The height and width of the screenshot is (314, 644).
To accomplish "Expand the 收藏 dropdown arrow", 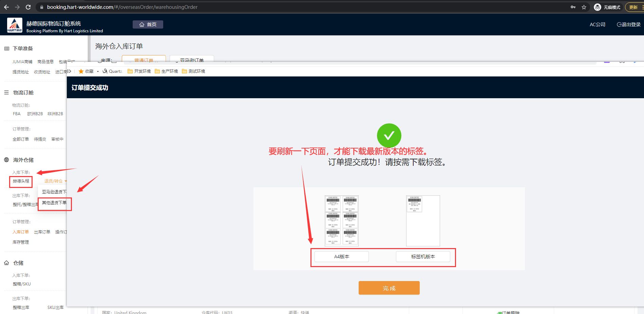I will [98, 71].
